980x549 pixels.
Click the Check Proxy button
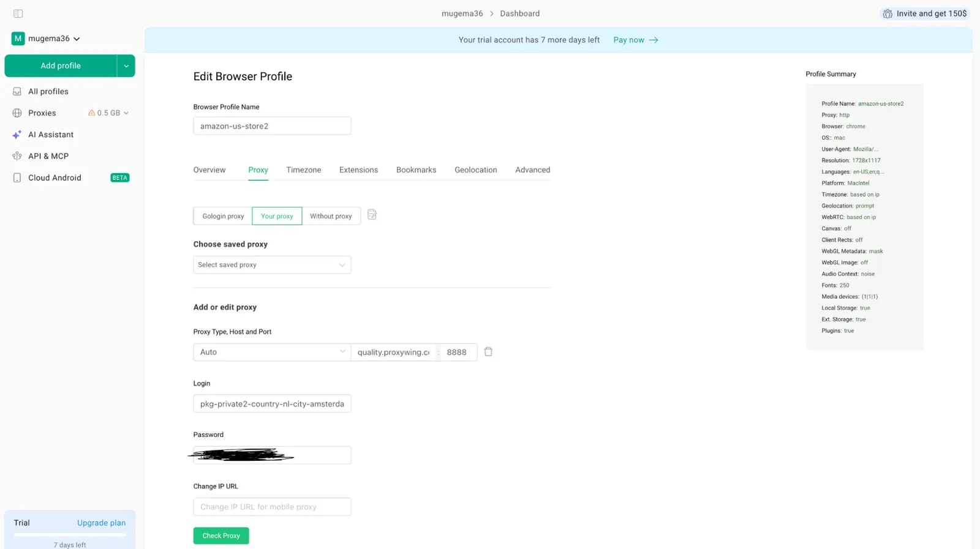(x=221, y=536)
